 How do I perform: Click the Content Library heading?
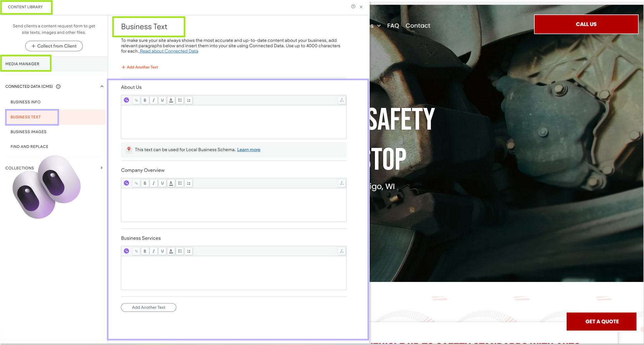click(x=25, y=7)
